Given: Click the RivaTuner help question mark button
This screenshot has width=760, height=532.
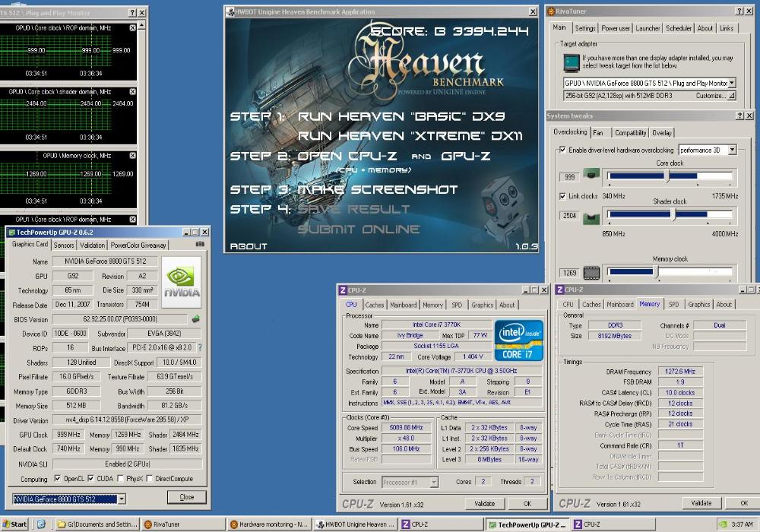Looking at the screenshot, I should pyautogui.click(x=739, y=11).
